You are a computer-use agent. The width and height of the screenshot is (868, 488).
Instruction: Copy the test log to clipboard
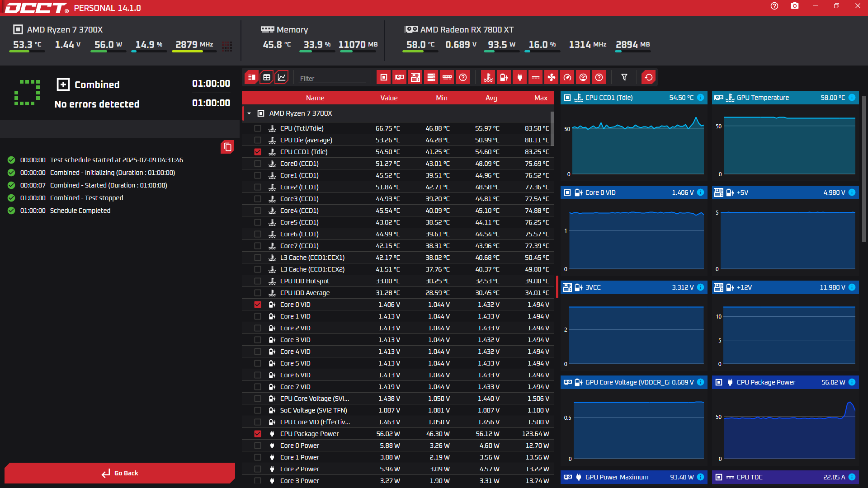pyautogui.click(x=227, y=147)
